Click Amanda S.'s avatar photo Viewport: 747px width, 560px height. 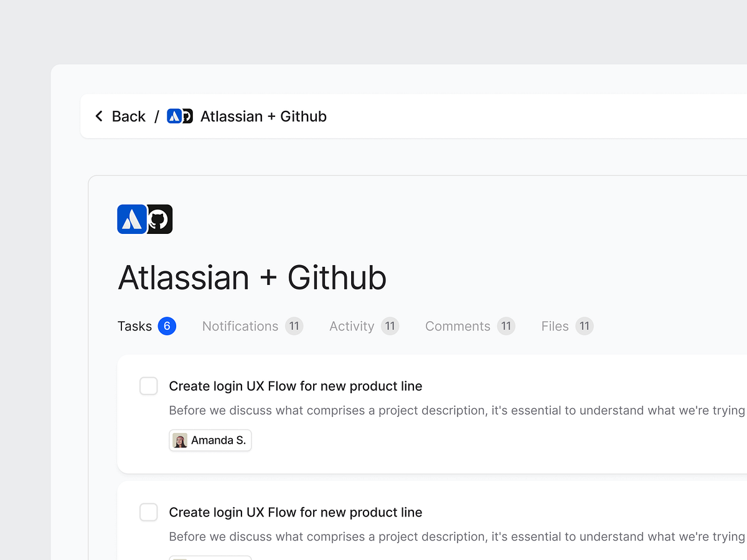(179, 440)
